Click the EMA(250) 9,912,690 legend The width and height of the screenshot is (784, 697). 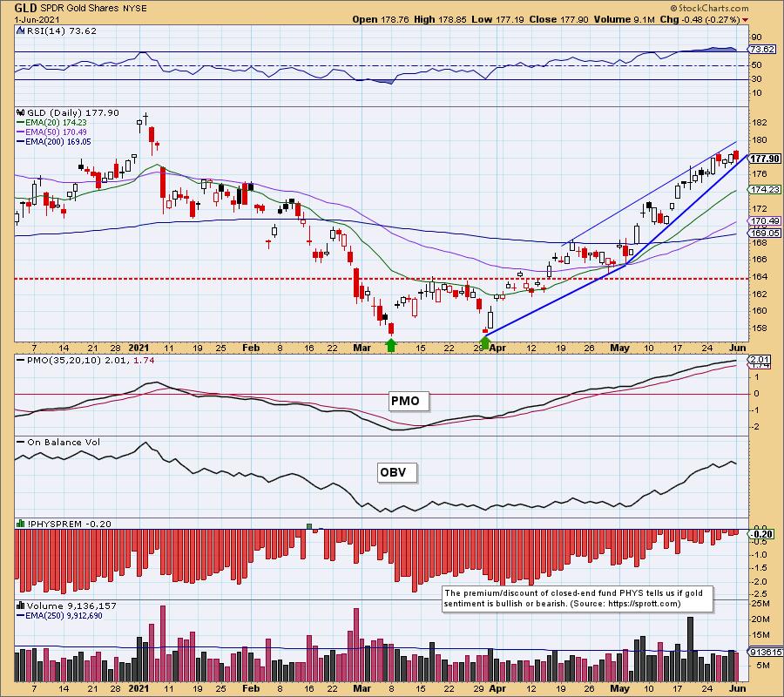tap(64, 615)
